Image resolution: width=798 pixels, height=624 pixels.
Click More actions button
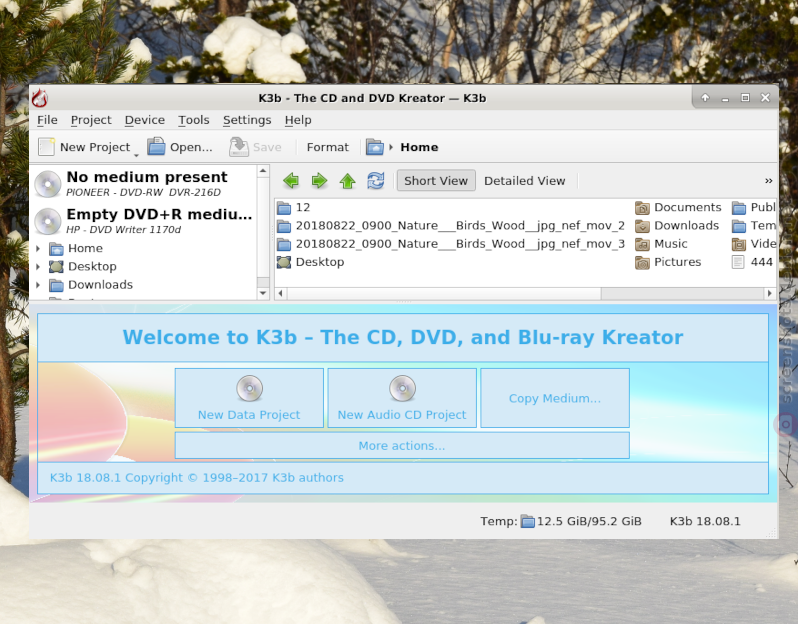click(402, 446)
